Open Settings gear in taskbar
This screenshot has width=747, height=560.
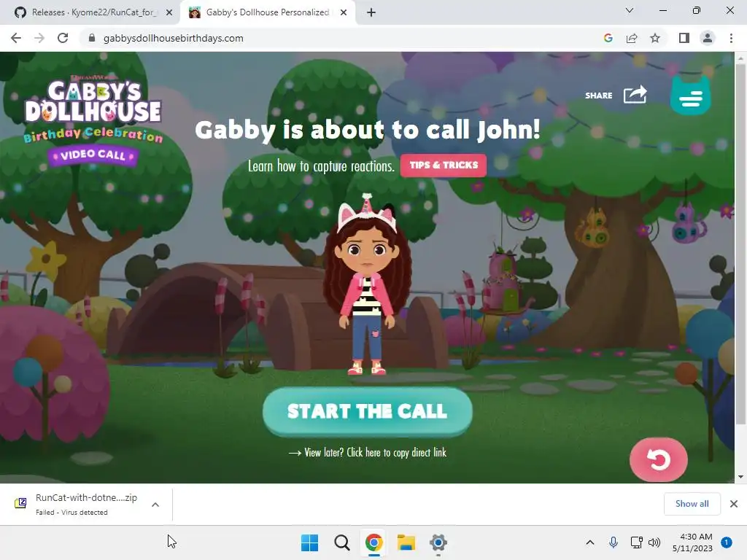438,542
